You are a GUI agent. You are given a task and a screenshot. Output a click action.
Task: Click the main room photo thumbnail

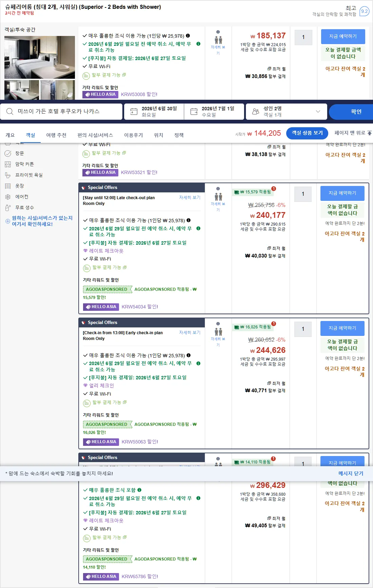[40, 57]
